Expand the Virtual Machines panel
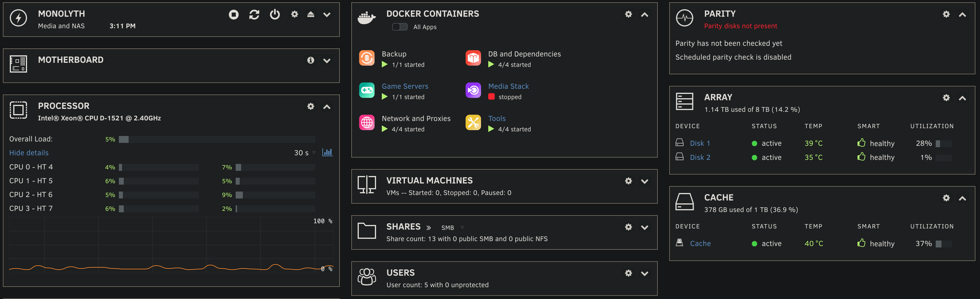This screenshot has height=299, width=980. (645, 182)
